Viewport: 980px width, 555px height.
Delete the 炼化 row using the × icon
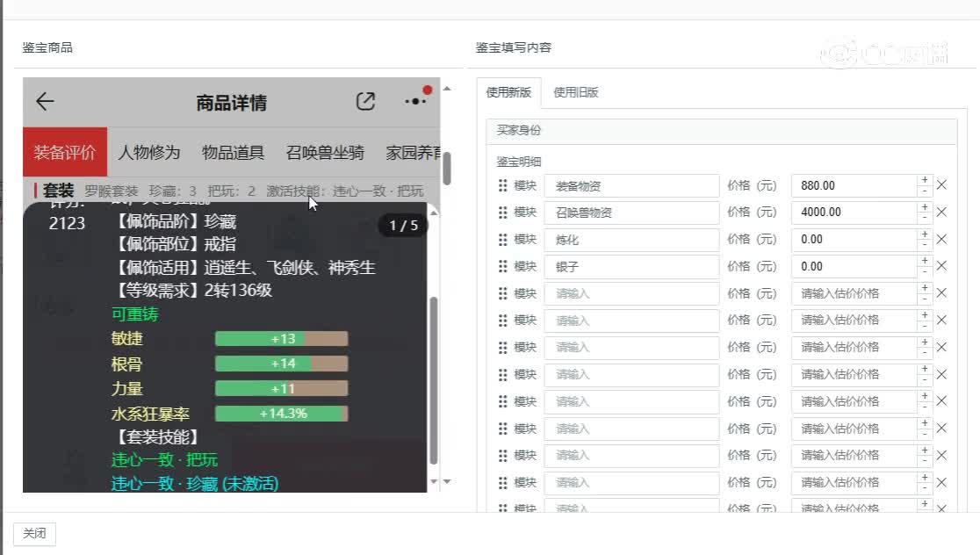[942, 239]
